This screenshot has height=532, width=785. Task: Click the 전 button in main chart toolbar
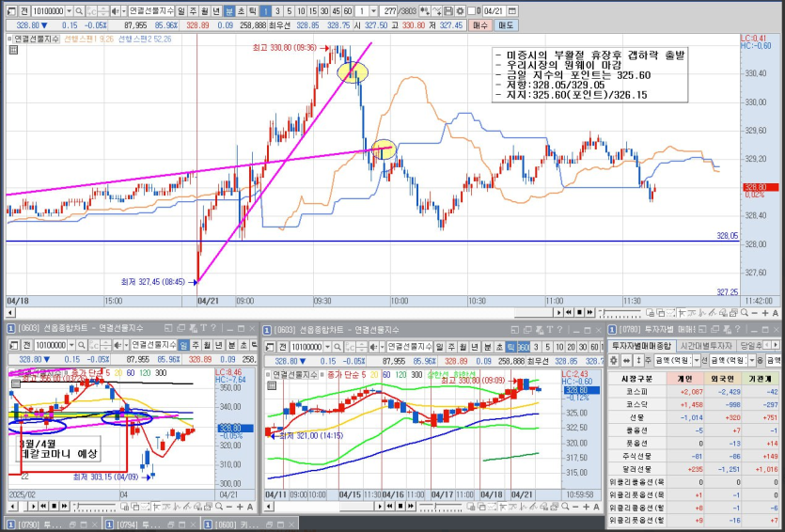[x=24, y=11]
